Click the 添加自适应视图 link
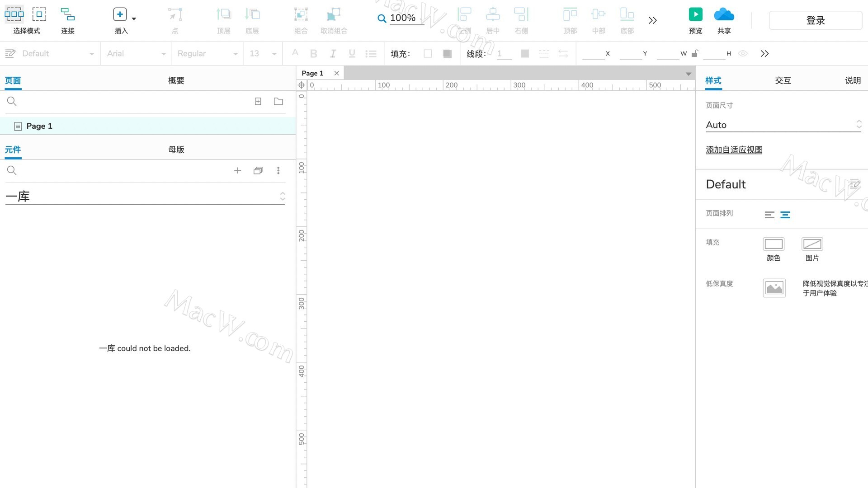 734,150
